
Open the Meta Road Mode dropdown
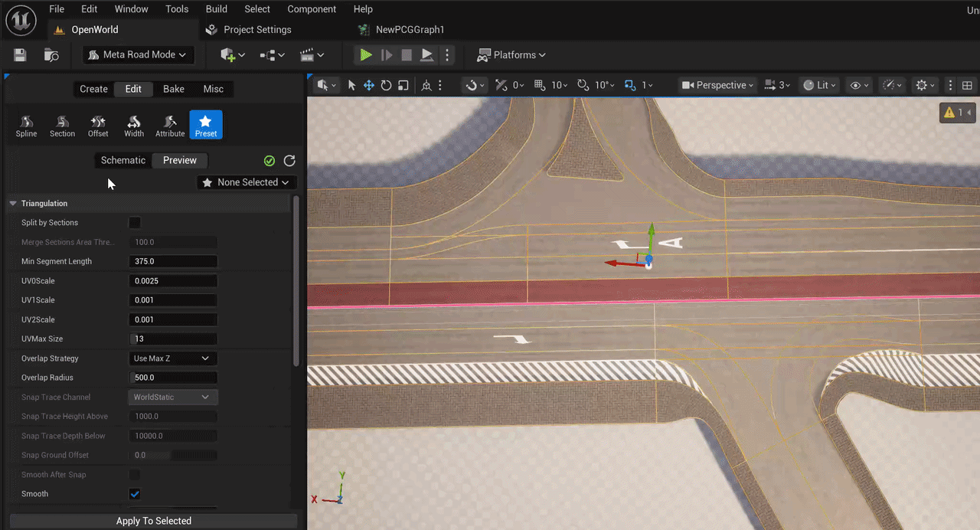coord(138,55)
